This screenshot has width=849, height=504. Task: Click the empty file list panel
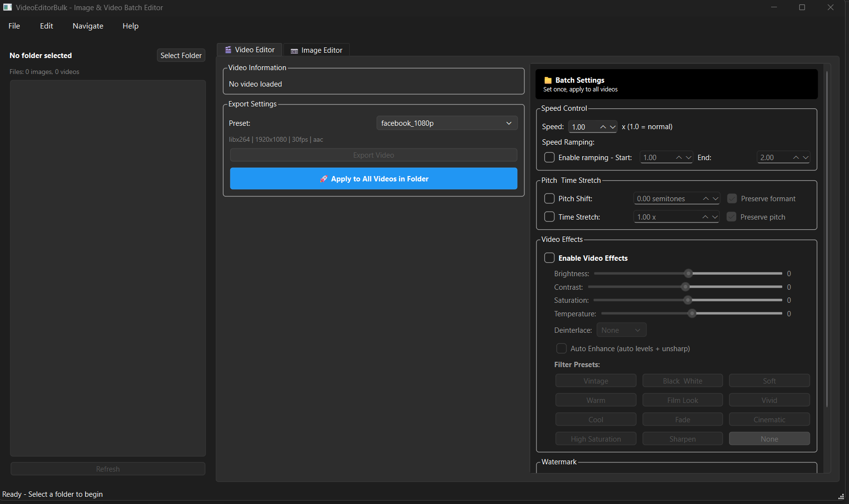(108, 268)
